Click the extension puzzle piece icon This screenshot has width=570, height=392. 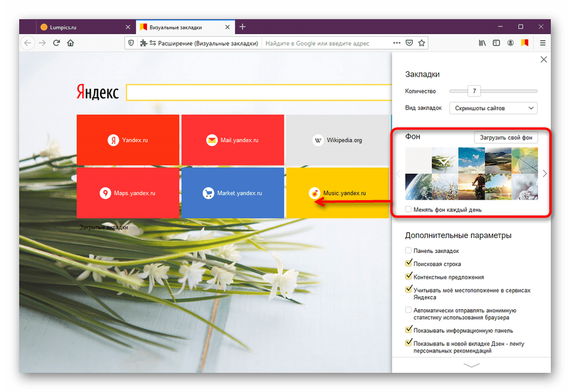click(x=143, y=43)
